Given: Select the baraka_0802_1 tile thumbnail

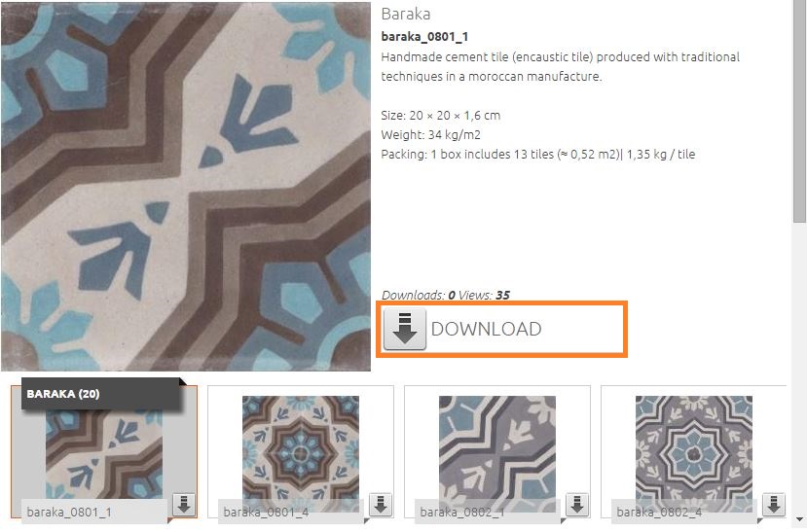Looking at the screenshot, I should click(497, 453).
